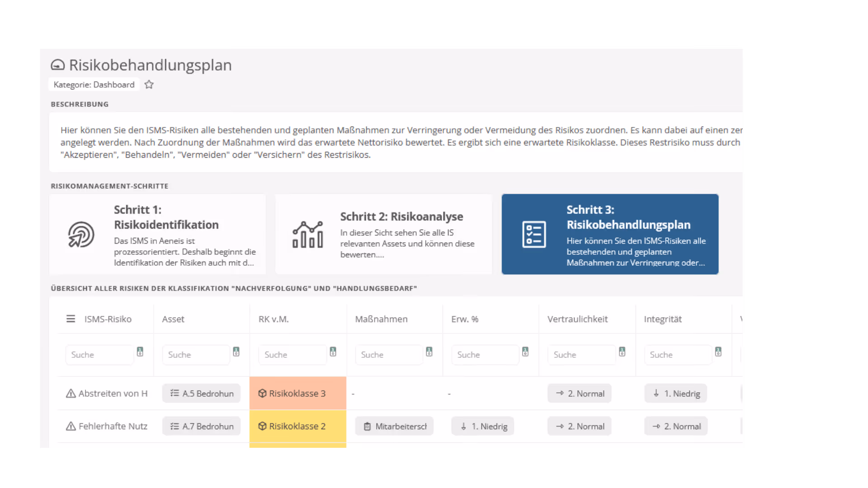Open table menu hamburger icon next to ISMS-Risiko
The width and height of the screenshot is (868, 488).
pyautogui.click(x=71, y=319)
